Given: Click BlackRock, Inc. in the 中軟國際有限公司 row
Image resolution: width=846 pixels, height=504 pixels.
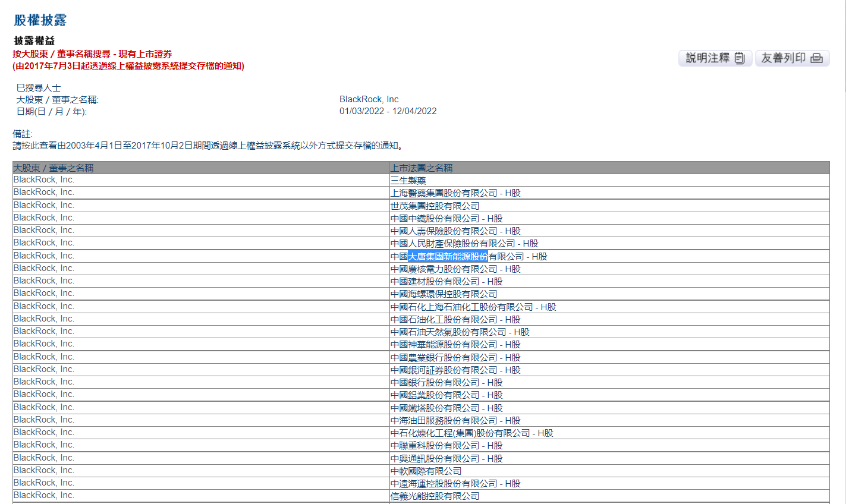Looking at the screenshot, I should coord(44,470).
